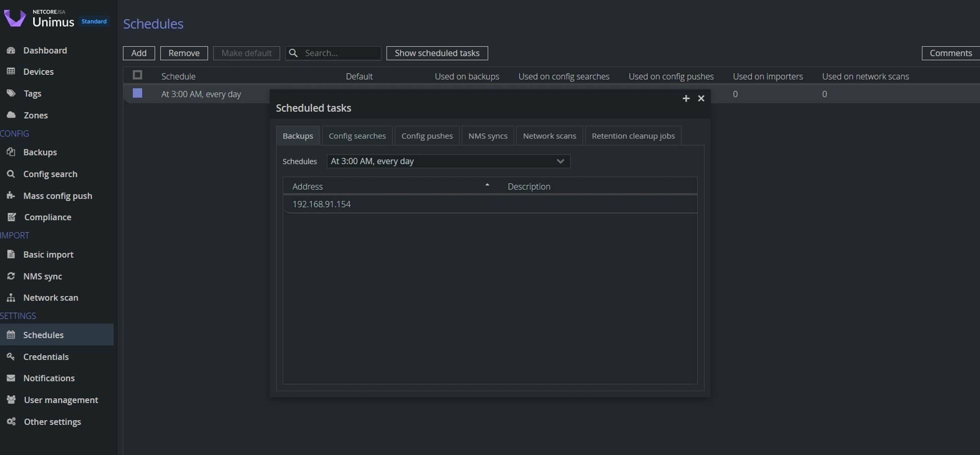Click the Standard license badge
980x455 pixels.
coord(94,22)
